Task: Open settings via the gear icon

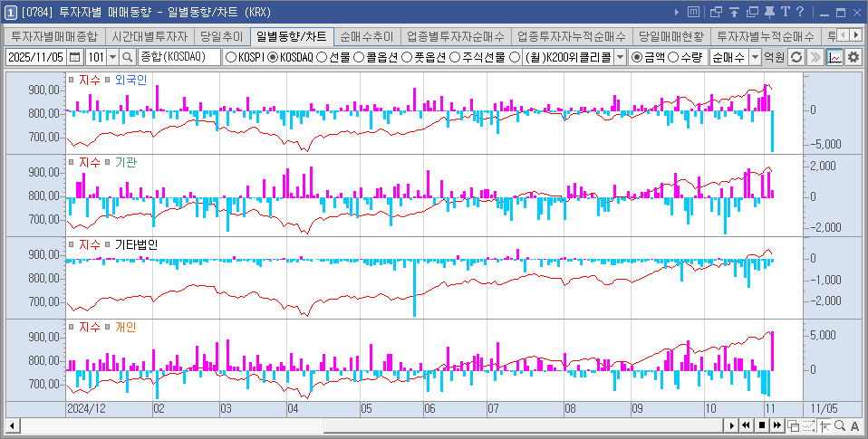Action: [x=854, y=57]
